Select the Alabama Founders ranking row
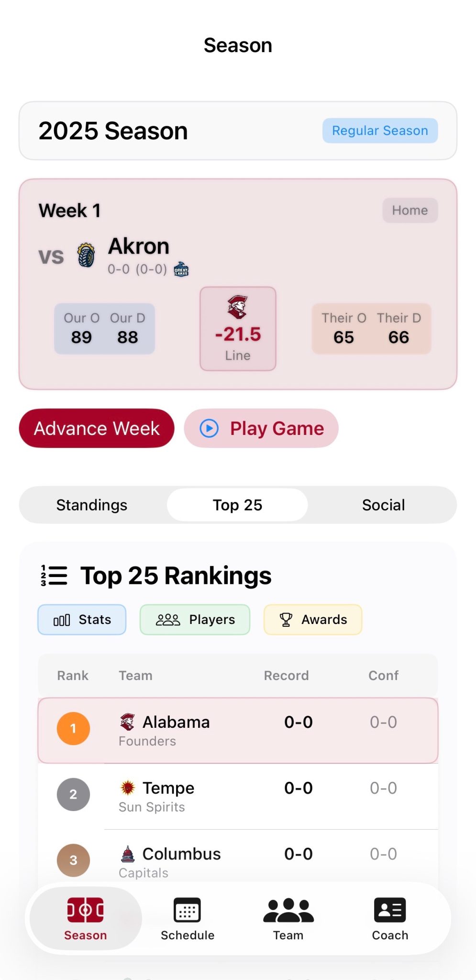 [238, 731]
